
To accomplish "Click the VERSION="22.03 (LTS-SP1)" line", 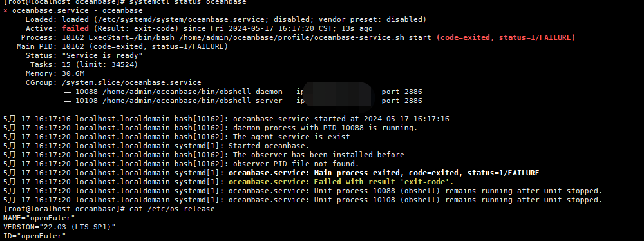I will click(59, 227).
